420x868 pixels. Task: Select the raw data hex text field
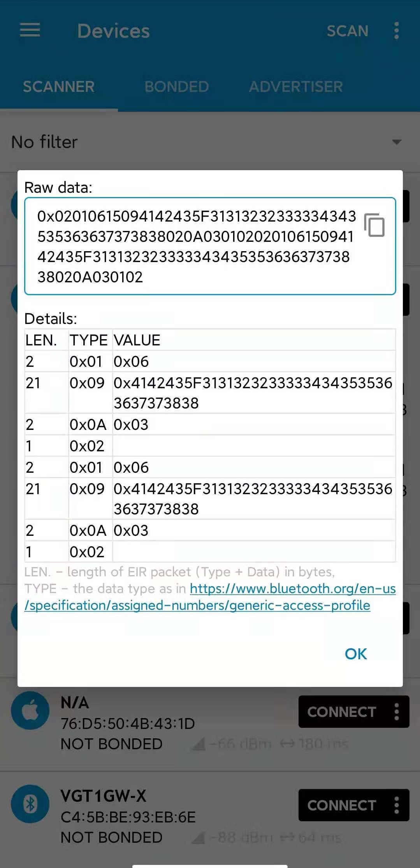pyautogui.click(x=210, y=246)
